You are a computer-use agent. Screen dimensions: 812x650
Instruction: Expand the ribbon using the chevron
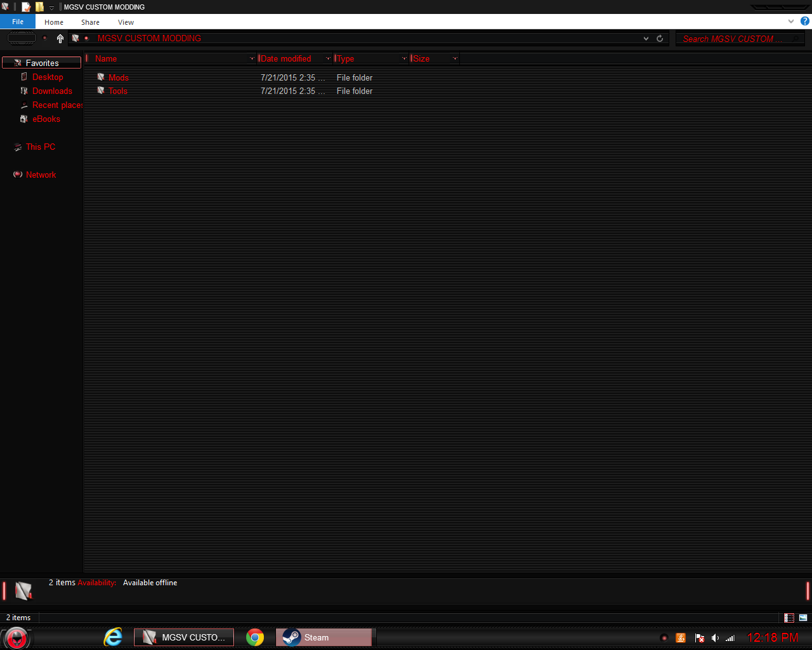tap(791, 21)
